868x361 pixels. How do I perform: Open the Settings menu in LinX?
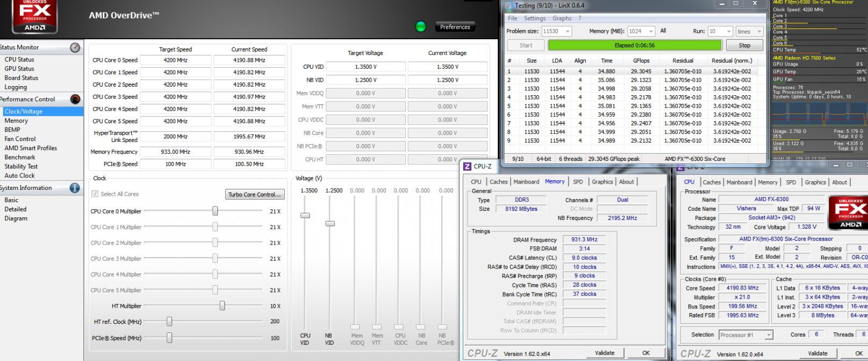pos(535,18)
